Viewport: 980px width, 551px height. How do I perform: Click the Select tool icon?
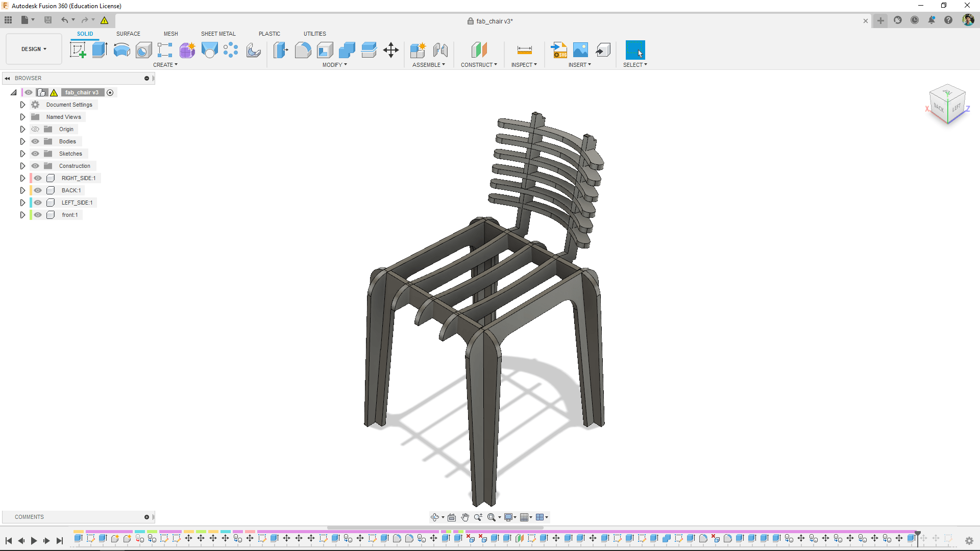pyautogui.click(x=635, y=50)
